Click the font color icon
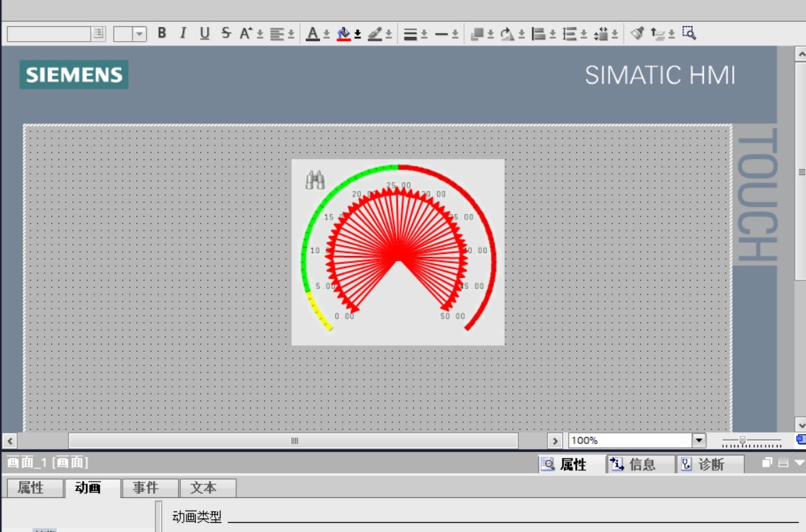806x532 pixels. (313, 33)
